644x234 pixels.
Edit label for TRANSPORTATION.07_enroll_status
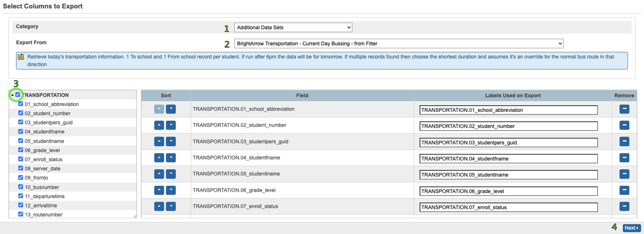[508, 207]
